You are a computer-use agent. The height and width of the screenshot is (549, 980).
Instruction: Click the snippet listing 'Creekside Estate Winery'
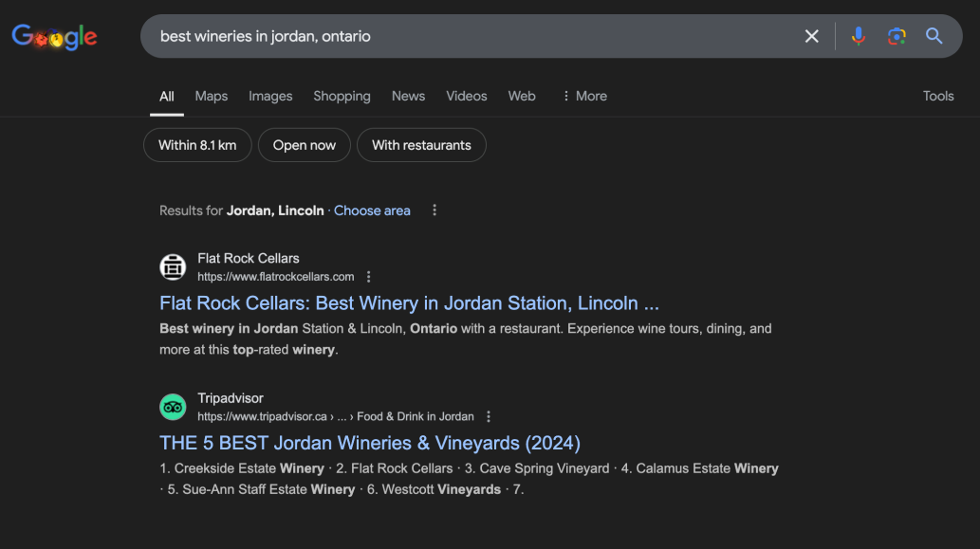(469, 479)
